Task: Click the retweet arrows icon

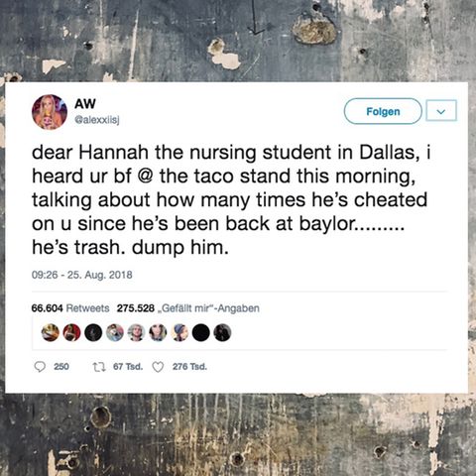Action: coord(99,367)
